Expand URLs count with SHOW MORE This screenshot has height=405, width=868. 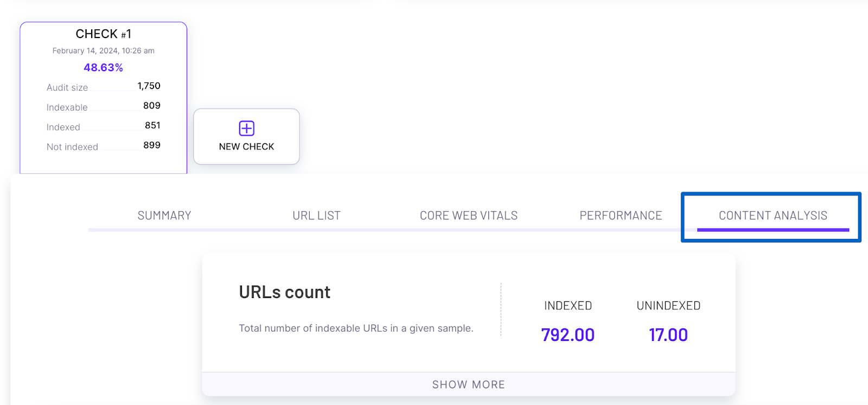[x=469, y=384]
